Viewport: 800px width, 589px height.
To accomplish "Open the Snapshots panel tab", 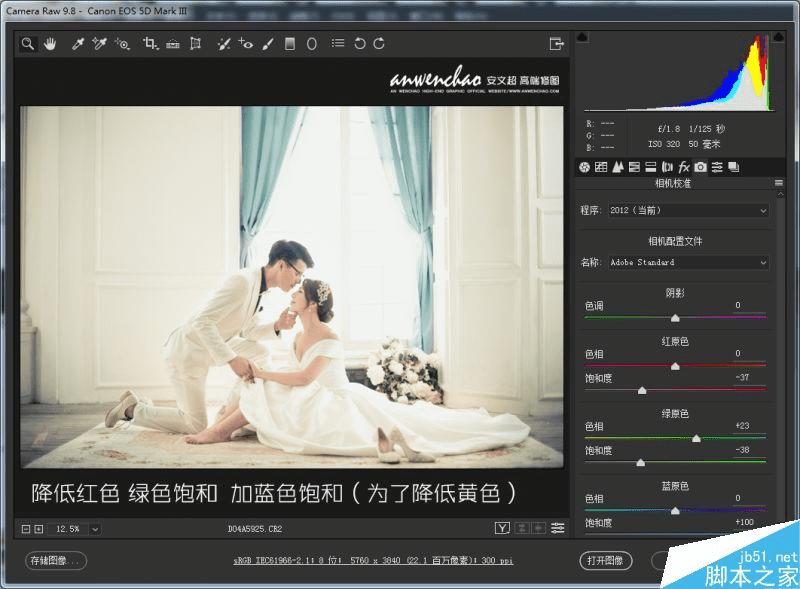I will tap(734, 167).
